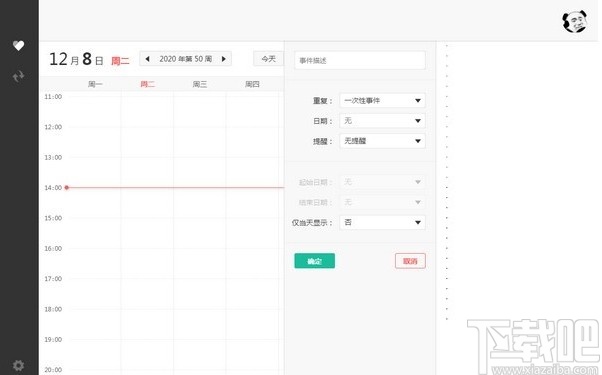The width and height of the screenshot is (602, 375).
Task: Click the 2020 年第 50 周 week label
Action: (x=185, y=59)
